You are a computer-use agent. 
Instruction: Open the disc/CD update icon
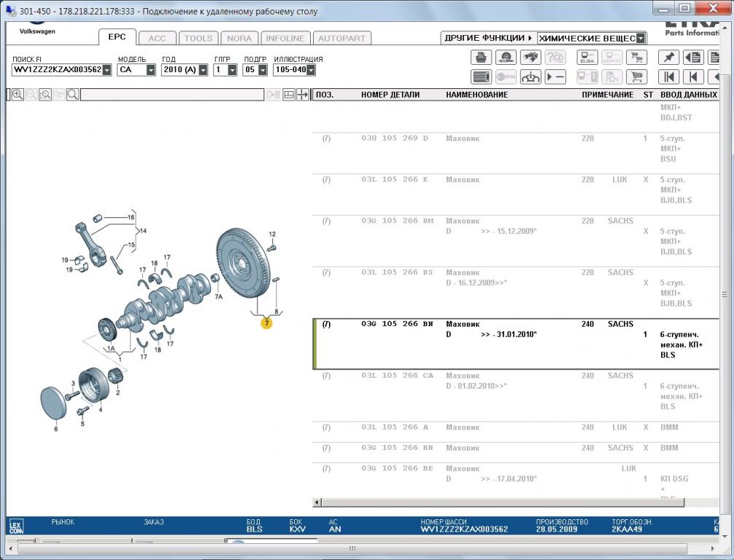[x=506, y=58]
